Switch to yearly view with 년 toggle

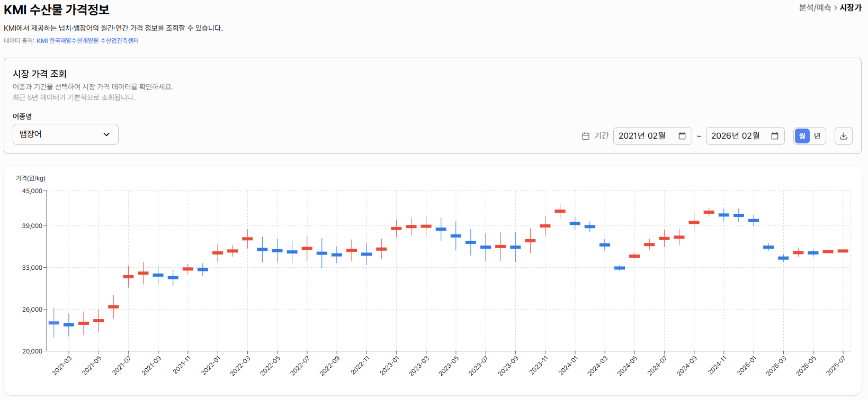[x=817, y=136]
